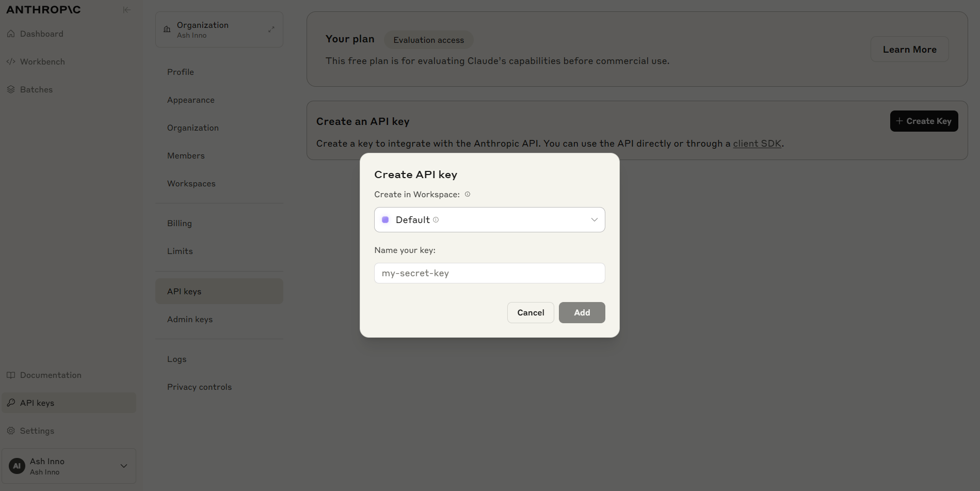Image resolution: width=980 pixels, height=491 pixels.
Task: Focus the Name your key input field
Action: click(489, 273)
